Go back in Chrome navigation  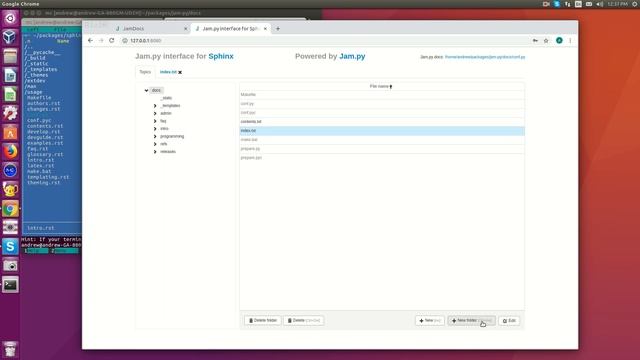pos(90,40)
